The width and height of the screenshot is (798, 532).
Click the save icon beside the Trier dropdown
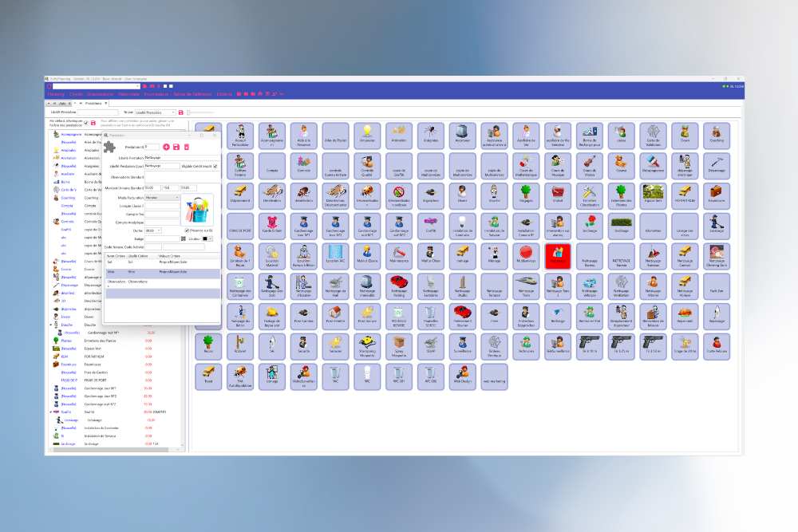181,112
